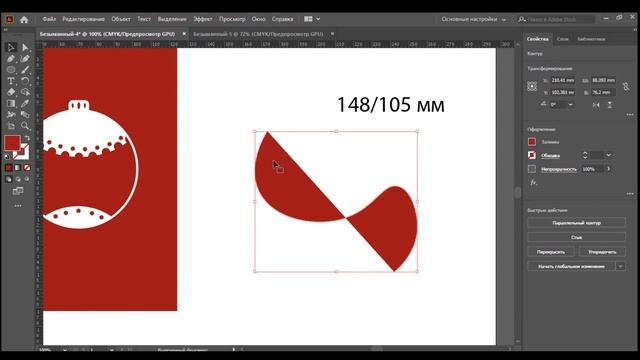The image size is (640, 360).
Task: Flip vertically in Transform panel
Action: [x=609, y=105]
